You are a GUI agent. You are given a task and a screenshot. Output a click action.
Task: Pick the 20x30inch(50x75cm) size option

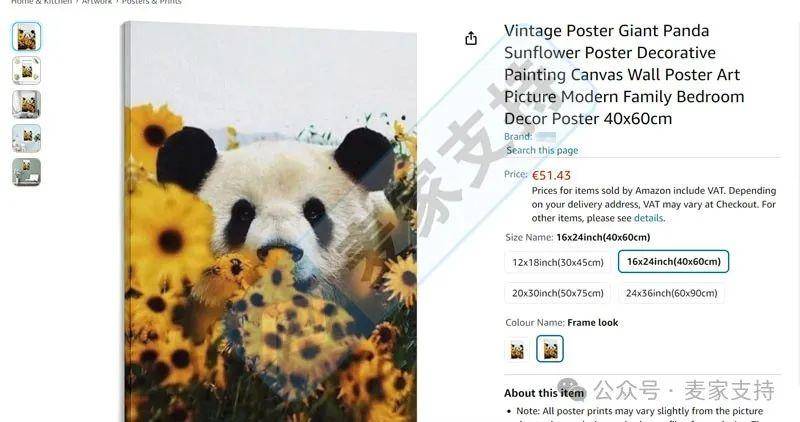558,293
